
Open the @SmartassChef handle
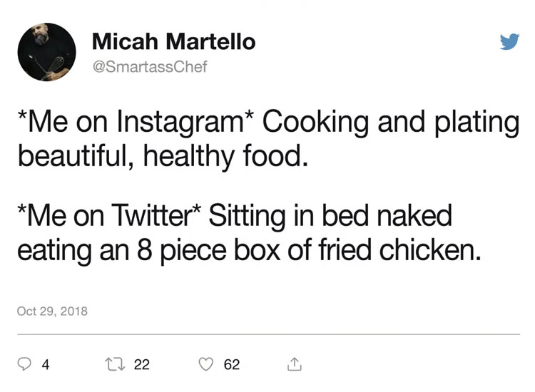pyautogui.click(x=150, y=66)
